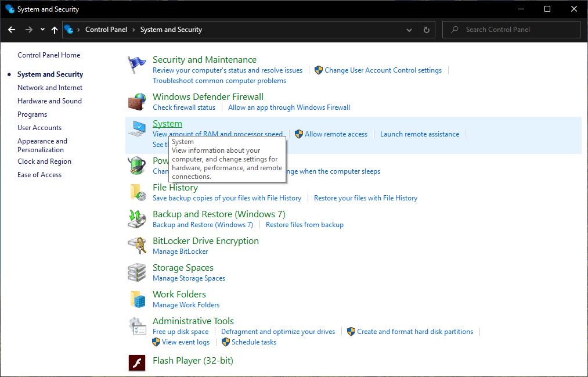The height and width of the screenshot is (377, 588).
Task: Click Defragment and optimize your drives
Action: (x=278, y=332)
